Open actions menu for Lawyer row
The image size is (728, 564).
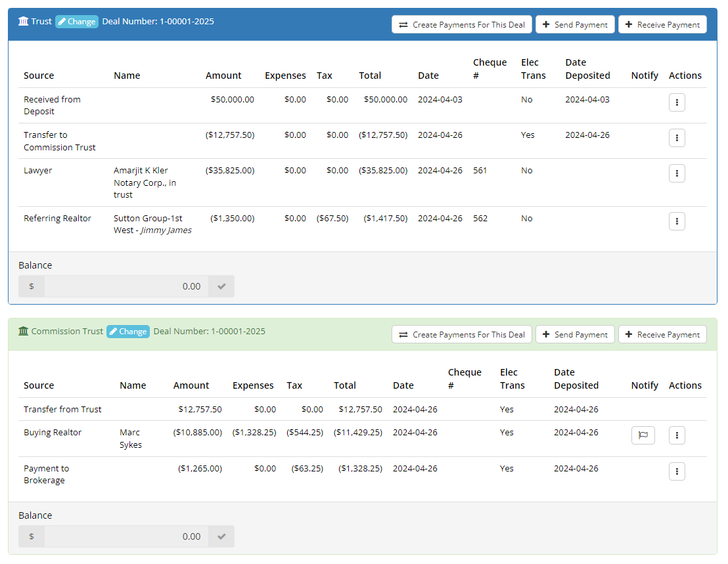click(677, 173)
